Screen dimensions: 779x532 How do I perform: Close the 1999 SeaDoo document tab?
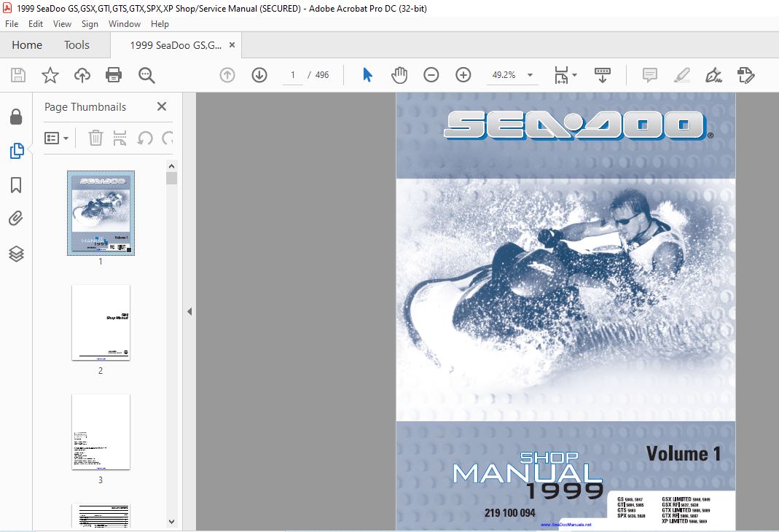tap(232, 45)
